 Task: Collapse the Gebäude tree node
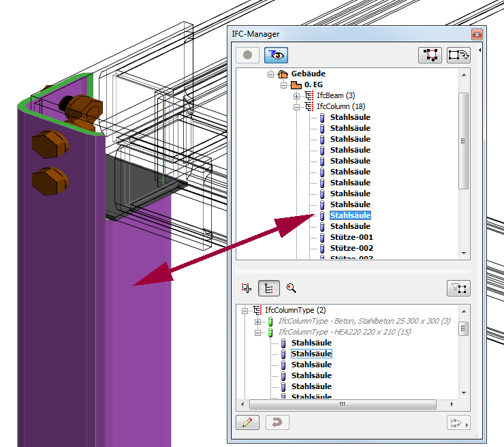coord(270,74)
